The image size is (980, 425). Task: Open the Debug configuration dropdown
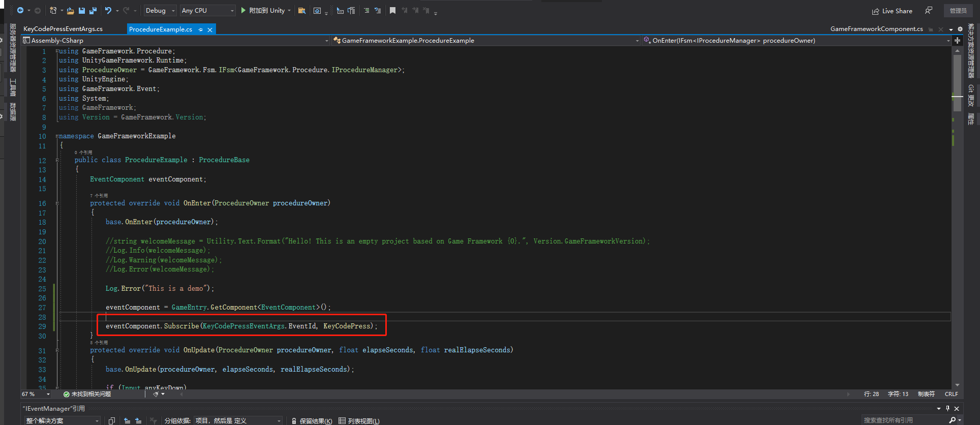(160, 10)
